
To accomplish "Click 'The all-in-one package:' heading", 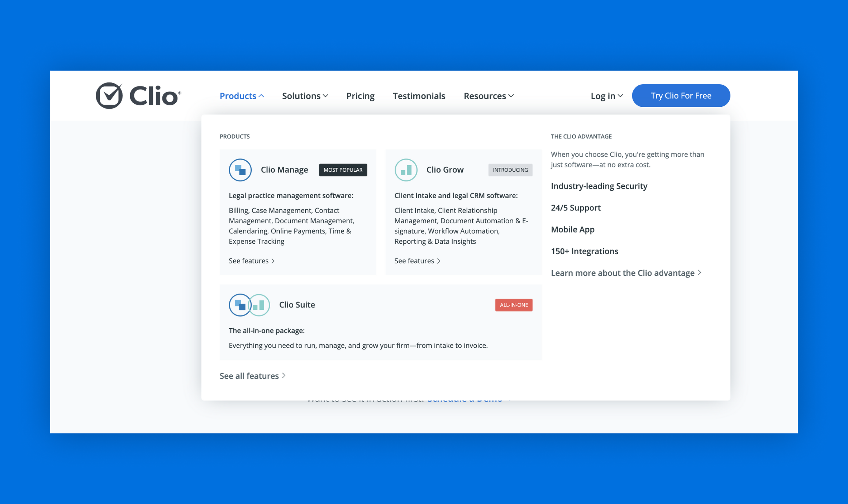I will (x=267, y=331).
